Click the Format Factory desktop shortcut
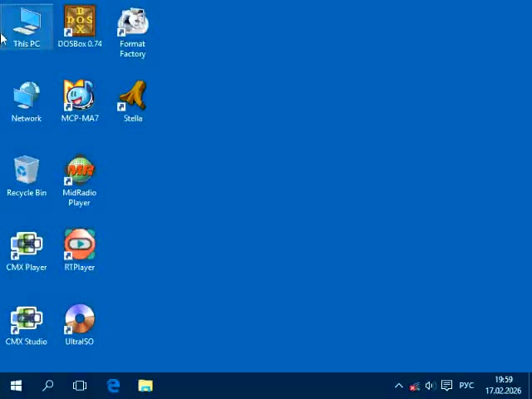 click(132, 24)
